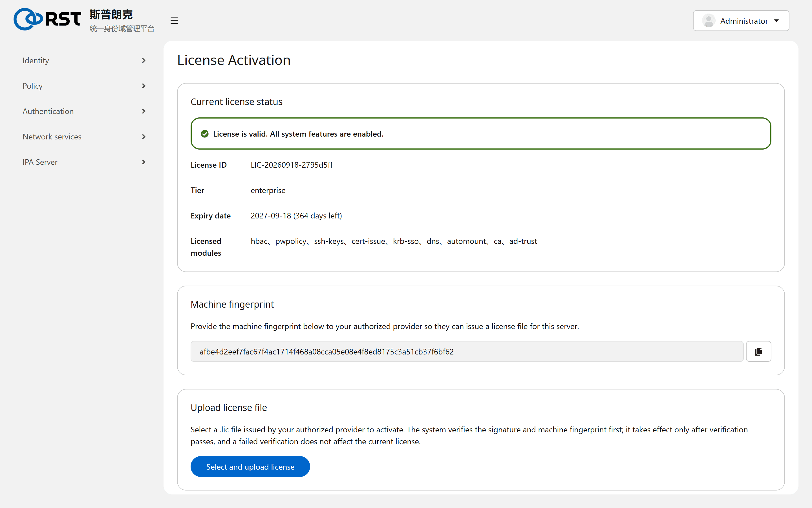
Task: Click the License is valid message
Action: (x=298, y=134)
